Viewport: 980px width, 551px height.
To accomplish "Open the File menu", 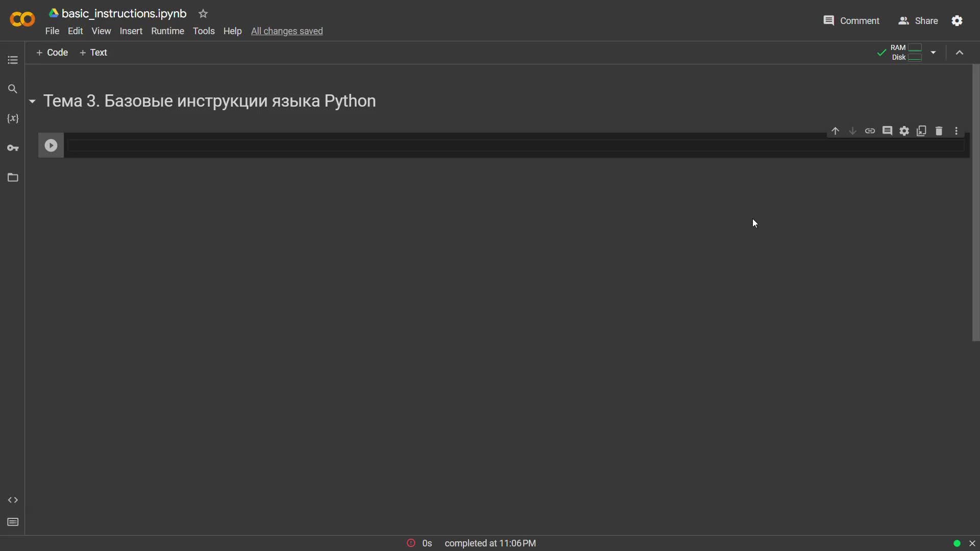I will point(52,31).
